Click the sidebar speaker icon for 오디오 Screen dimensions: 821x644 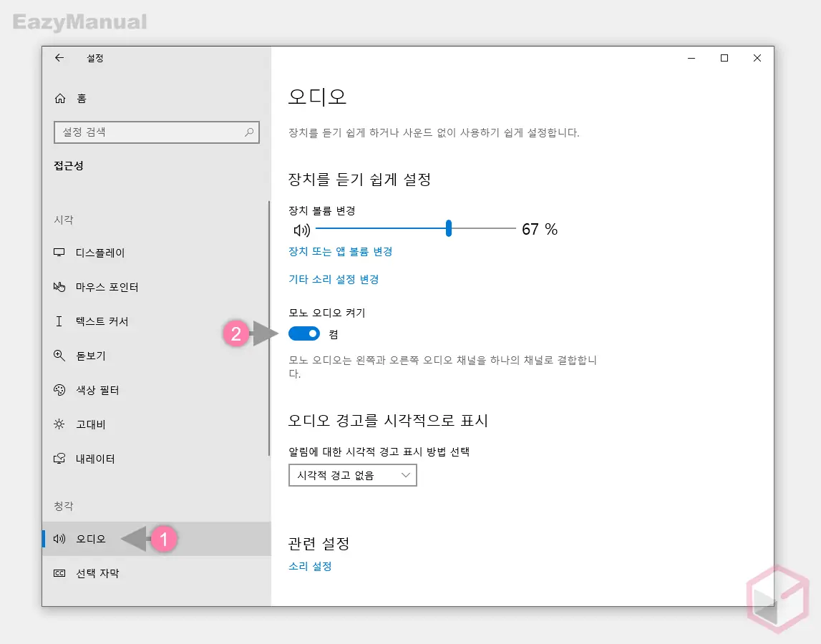pos(59,539)
